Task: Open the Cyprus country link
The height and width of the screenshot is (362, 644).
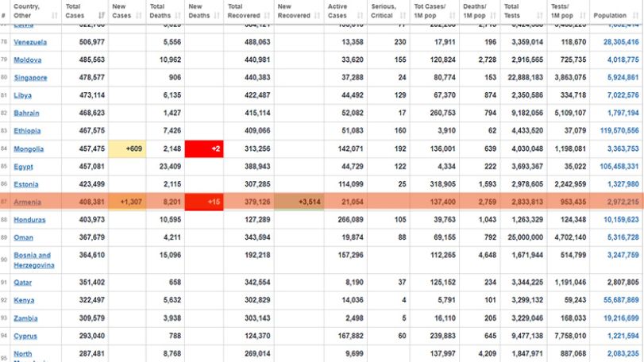Action: tap(25, 336)
